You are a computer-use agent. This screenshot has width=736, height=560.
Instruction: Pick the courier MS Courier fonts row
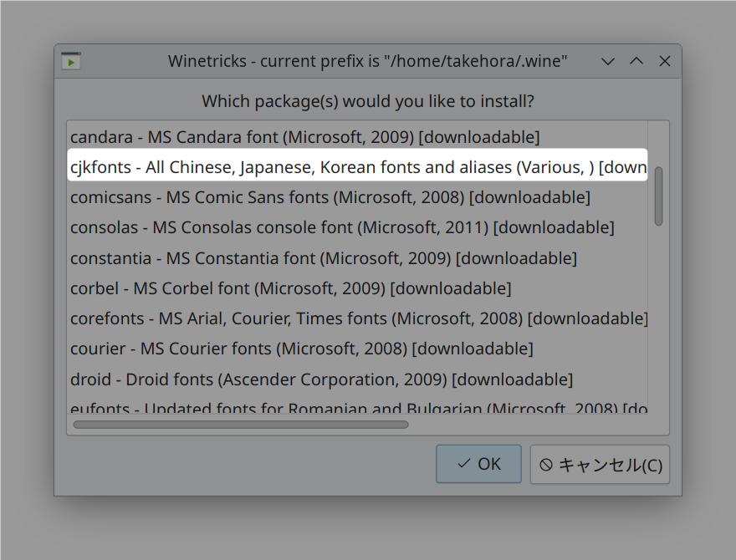click(357, 349)
